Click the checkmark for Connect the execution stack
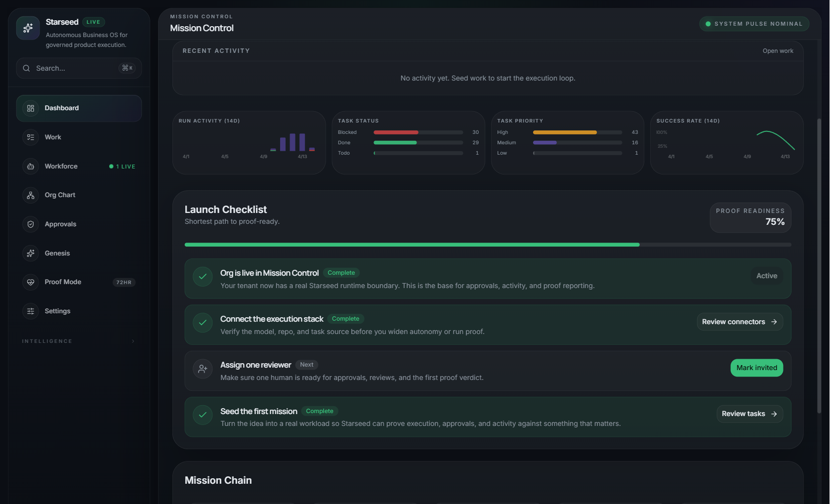 click(x=203, y=323)
